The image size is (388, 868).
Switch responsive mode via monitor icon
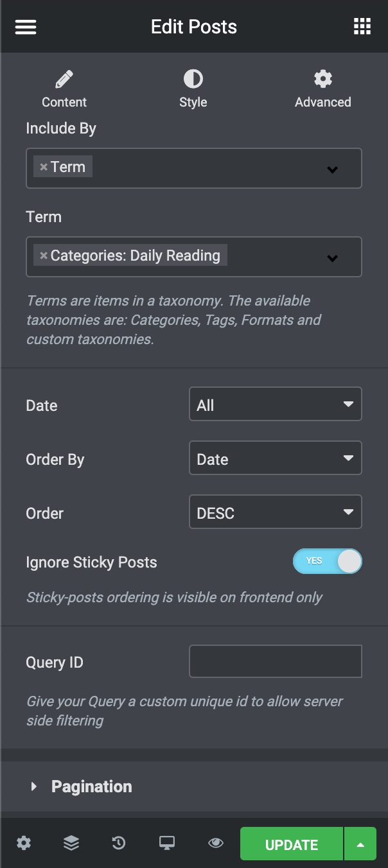click(x=167, y=843)
